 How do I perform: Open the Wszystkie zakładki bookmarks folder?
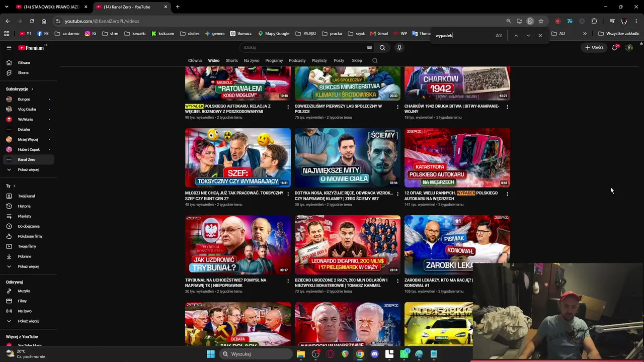pos(619,34)
